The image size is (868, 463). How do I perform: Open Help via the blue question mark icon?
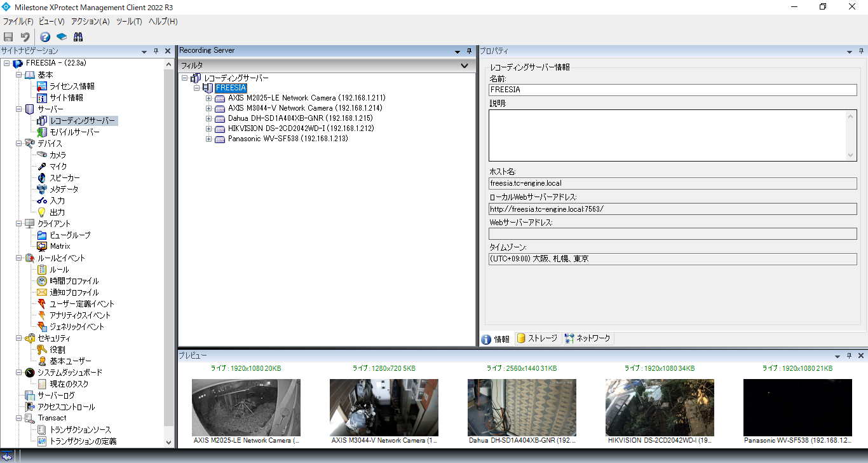(x=45, y=37)
